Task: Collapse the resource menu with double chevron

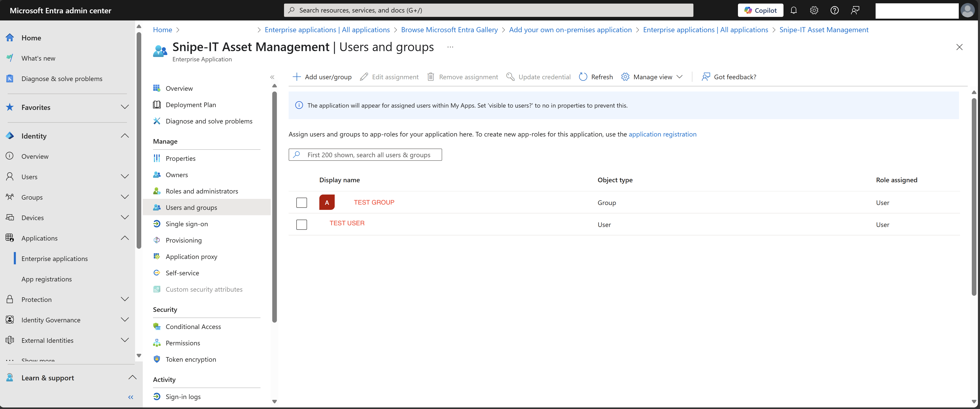Action: coord(273,77)
